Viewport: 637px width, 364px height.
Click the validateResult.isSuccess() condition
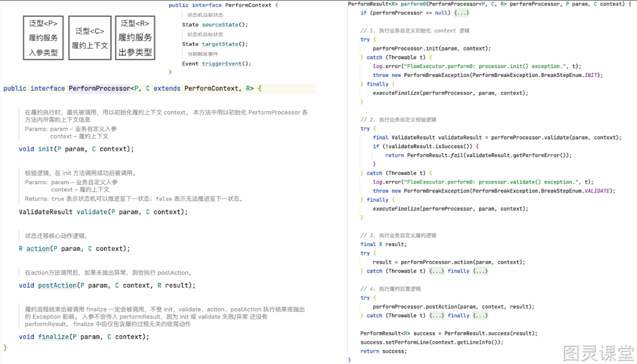(429, 146)
